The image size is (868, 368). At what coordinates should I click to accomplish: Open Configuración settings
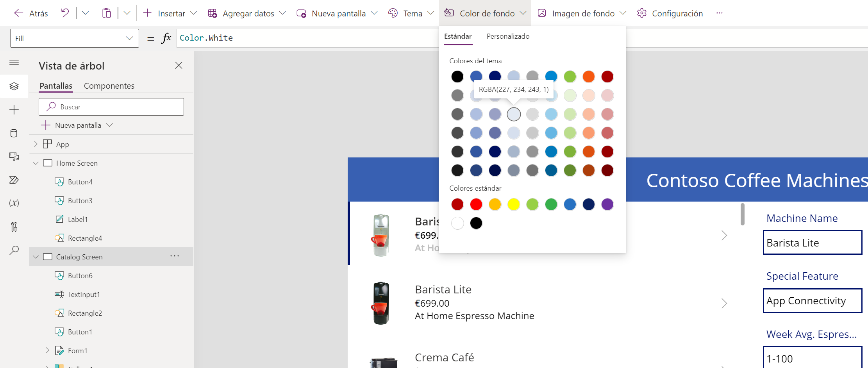[x=670, y=13]
